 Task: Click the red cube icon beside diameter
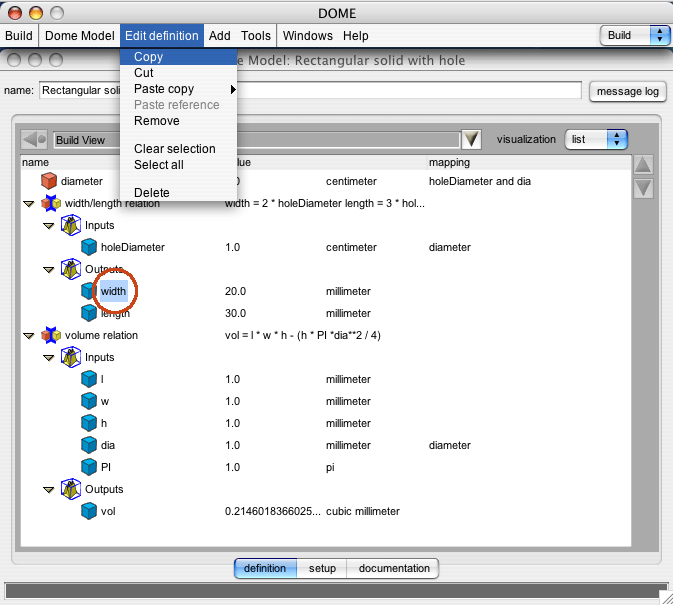point(49,181)
